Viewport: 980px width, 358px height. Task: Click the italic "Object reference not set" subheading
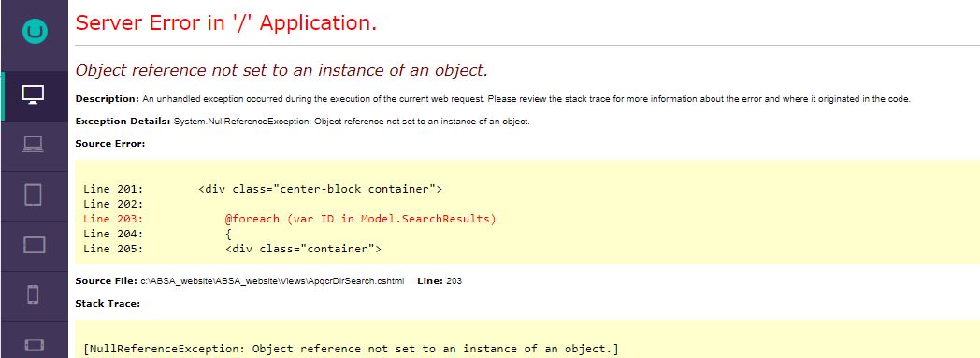281,71
